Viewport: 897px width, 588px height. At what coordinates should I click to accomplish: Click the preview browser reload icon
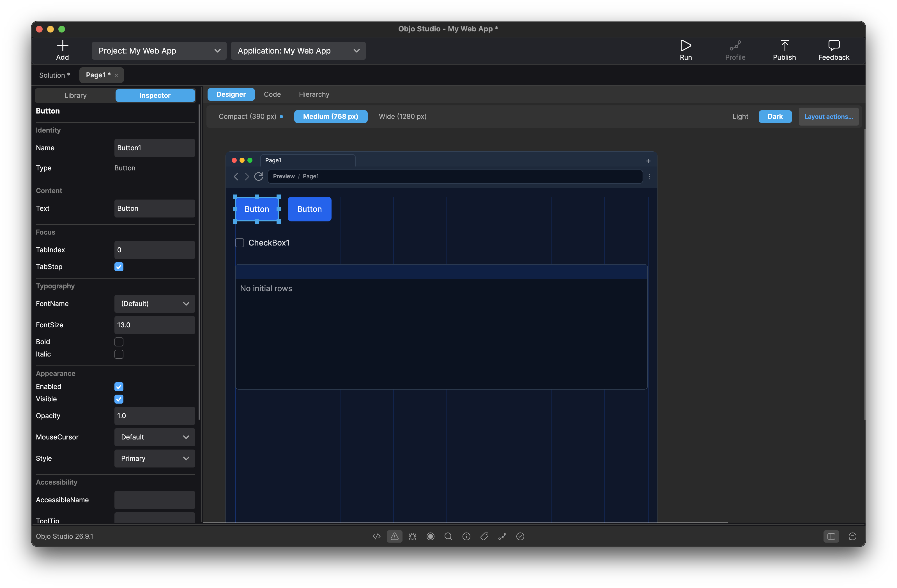(x=259, y=176)
